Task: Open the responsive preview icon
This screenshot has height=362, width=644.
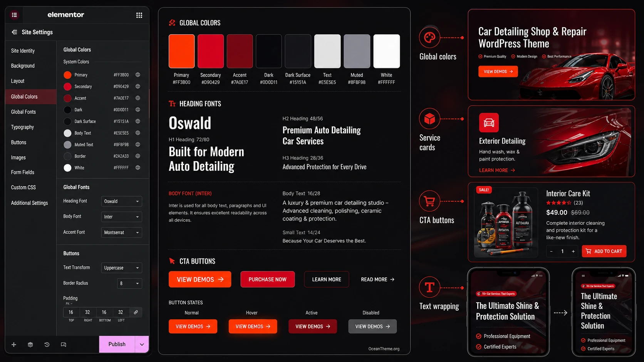Action: coord(64,345)
